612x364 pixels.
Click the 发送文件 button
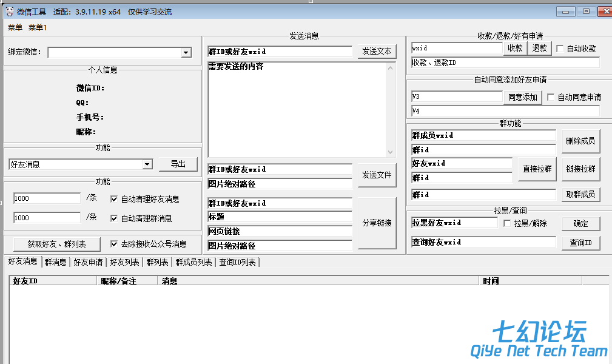(x=377, y=175)
